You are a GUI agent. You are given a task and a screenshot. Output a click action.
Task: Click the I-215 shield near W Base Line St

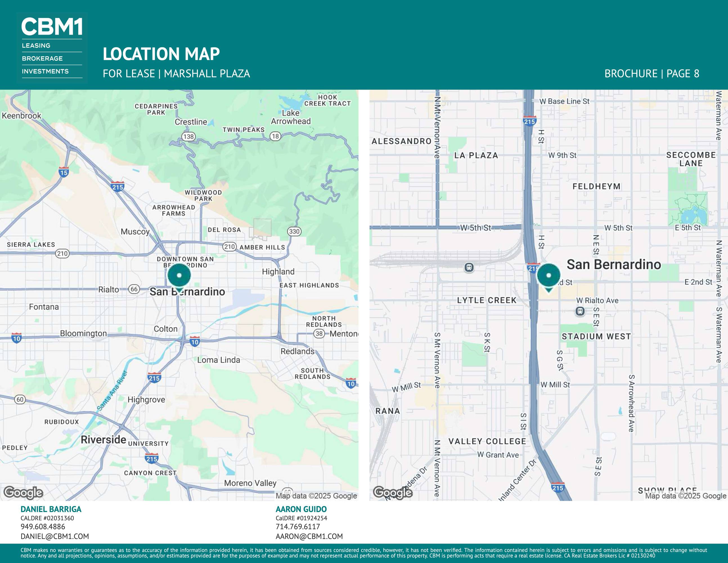pos(529,121)
